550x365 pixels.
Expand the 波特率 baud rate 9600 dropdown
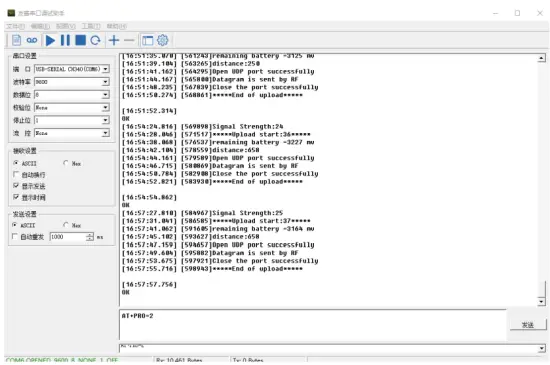coord(105,82)
